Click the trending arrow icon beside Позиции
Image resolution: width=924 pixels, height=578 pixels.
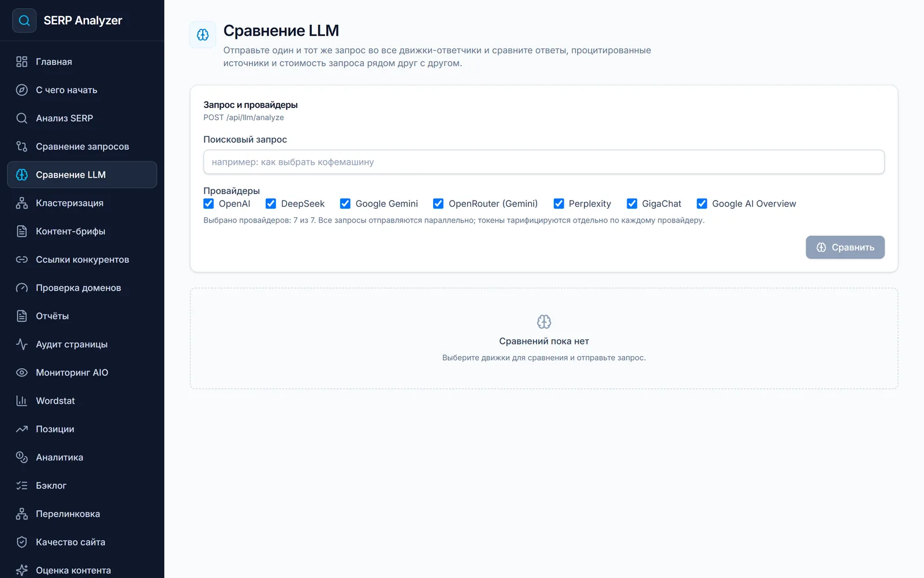coord(22,429)
